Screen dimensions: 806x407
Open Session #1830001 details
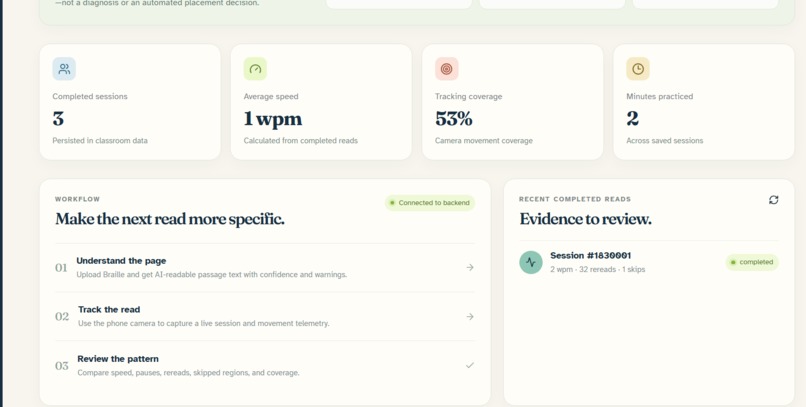(x=649, y=262)
